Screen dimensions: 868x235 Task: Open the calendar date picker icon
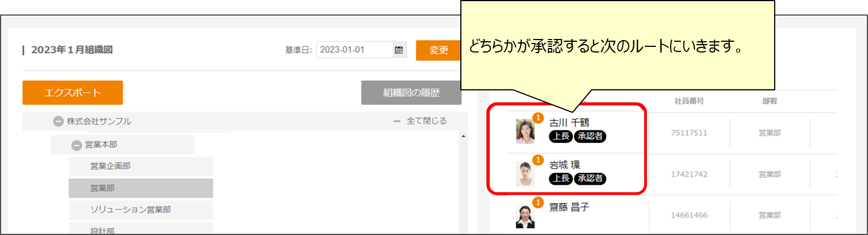tap(399, 50)
